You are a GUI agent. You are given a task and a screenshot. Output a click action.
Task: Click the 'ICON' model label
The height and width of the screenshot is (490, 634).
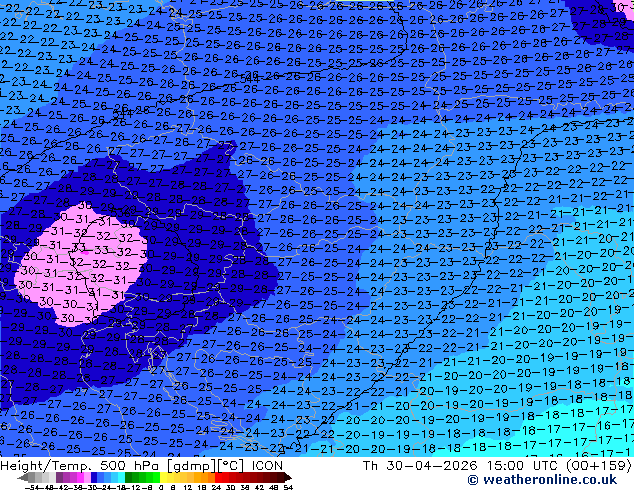pyautogui.click(x=267, y=466)
